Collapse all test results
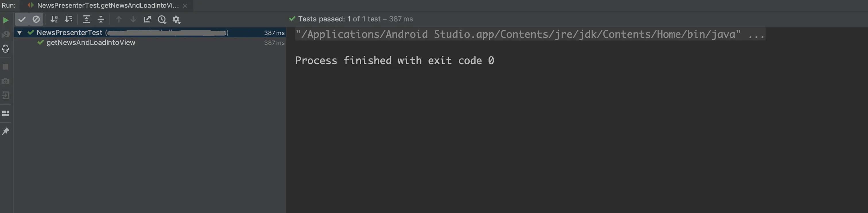 point(101,19)
